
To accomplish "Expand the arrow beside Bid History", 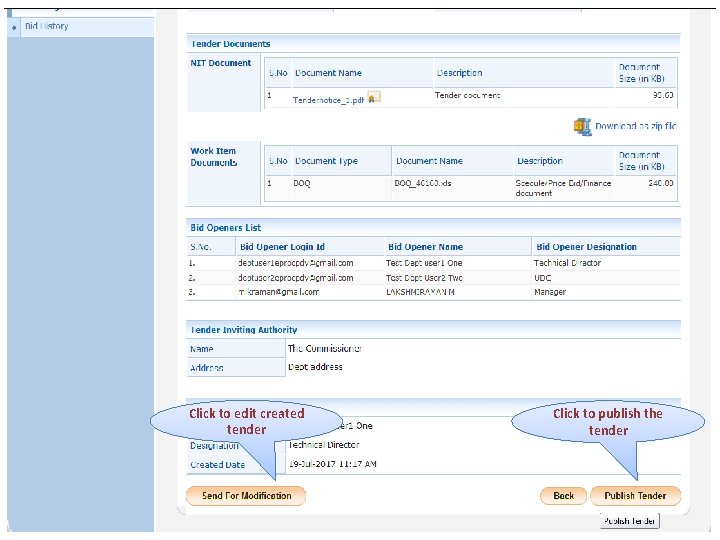I will coord(14,27).
